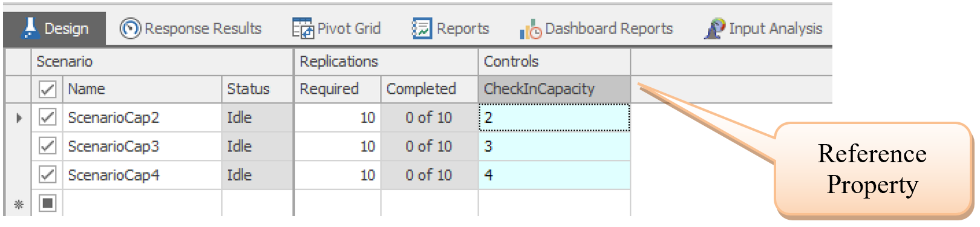Click the Pivot Grid table icon
980x227 pixels.
coord(302,28)
